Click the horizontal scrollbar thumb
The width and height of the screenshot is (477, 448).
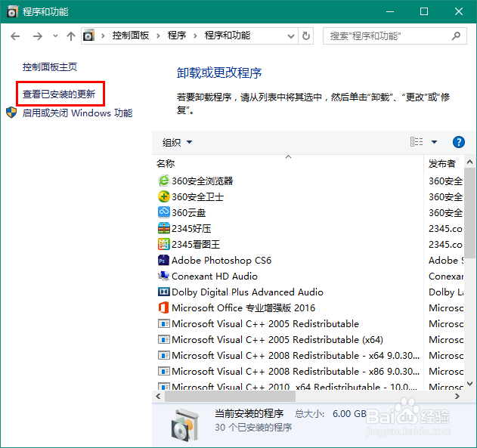[230, 397]
